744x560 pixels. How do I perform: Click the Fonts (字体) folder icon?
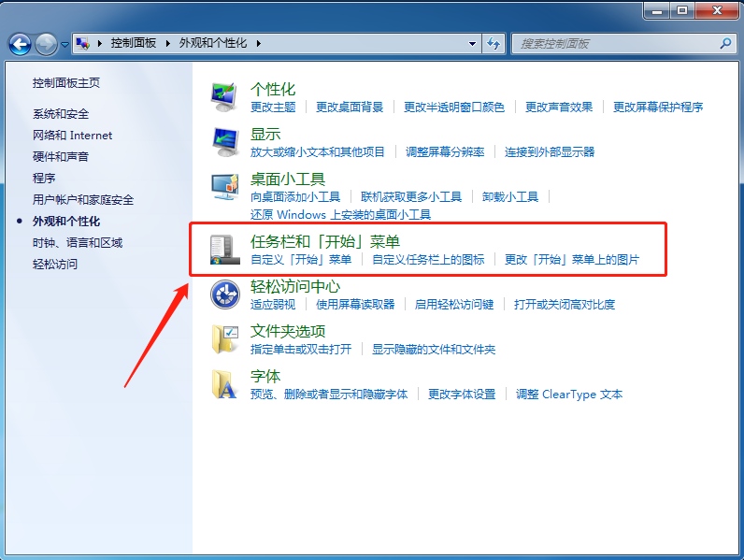pyautogui.click(x=224, y=384)
